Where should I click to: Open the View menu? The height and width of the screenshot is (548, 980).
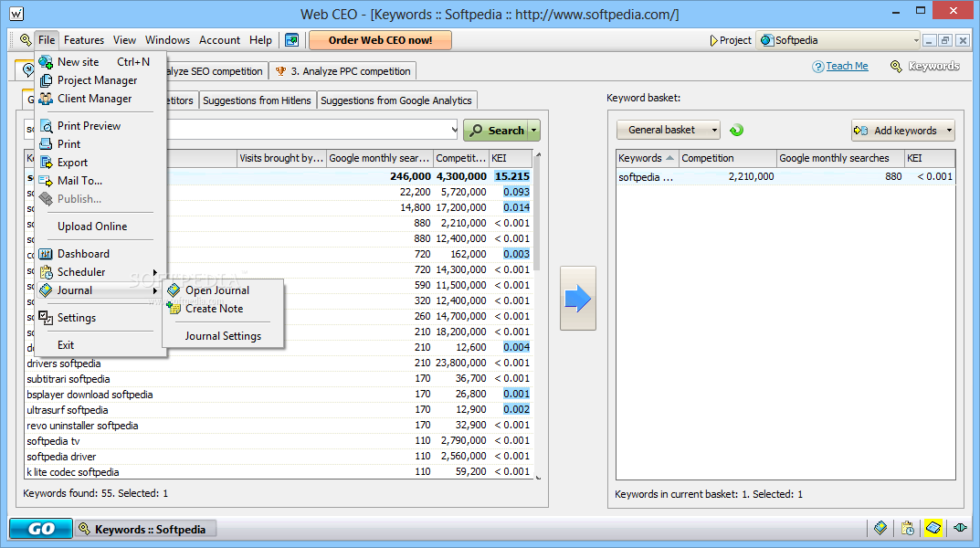click(x=124, y=40)
